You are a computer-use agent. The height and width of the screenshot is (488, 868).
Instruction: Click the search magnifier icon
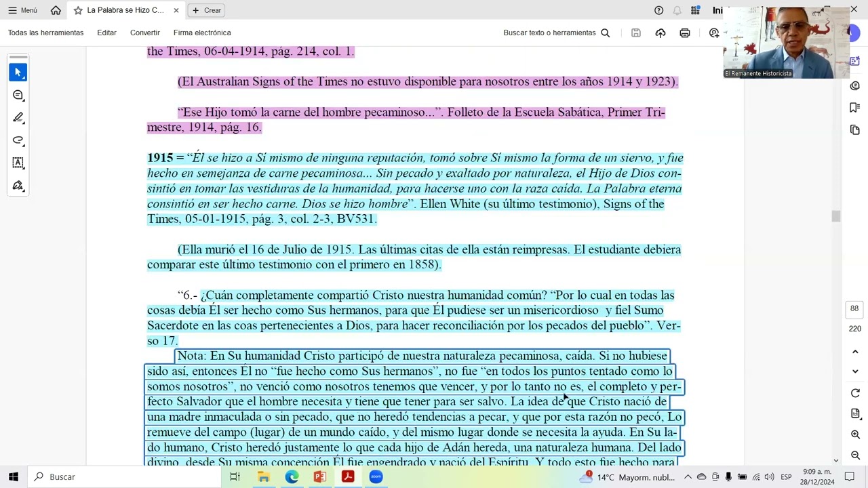point(606,33)
